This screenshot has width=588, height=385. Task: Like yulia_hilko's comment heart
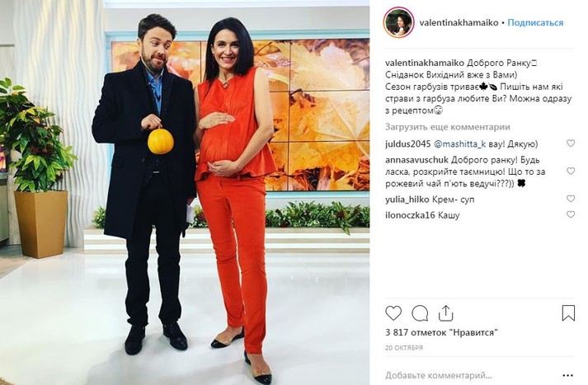(571, 199)
